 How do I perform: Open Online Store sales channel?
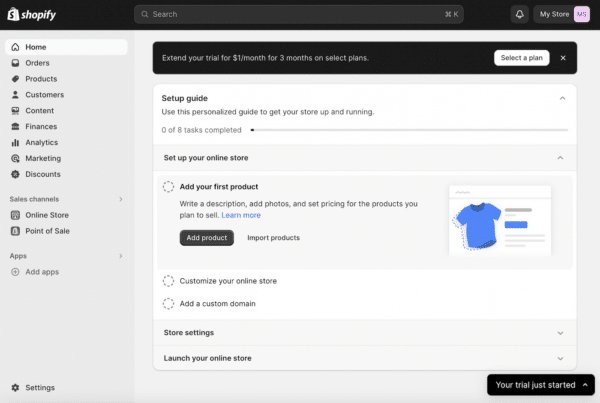coord(67,215)
